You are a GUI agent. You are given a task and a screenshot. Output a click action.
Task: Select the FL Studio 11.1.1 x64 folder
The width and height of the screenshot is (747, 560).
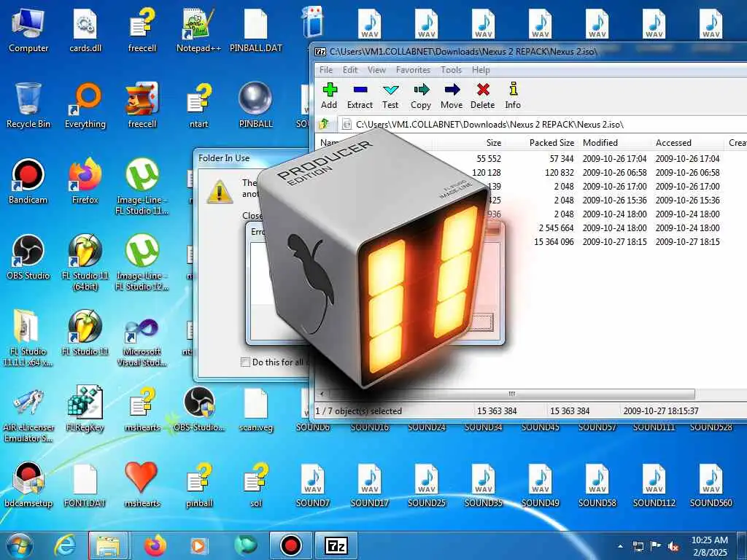(x=28, y=338)
